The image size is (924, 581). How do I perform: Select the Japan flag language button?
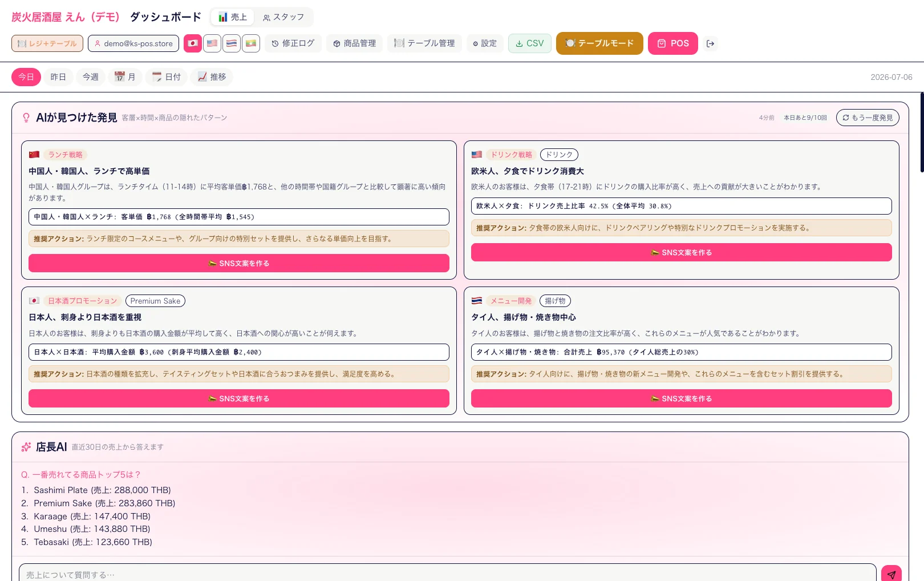(x=193, y=43)
